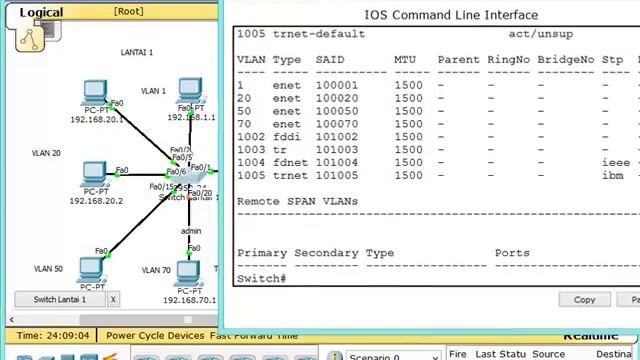Screen dimensions: 640x360
Task: Click the Fire column header
Action: pos(458,354)
